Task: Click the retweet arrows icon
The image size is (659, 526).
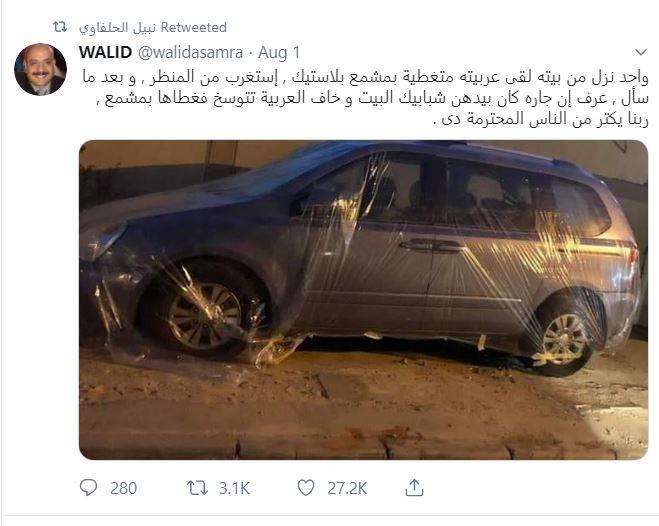Action: coord(197,488)
